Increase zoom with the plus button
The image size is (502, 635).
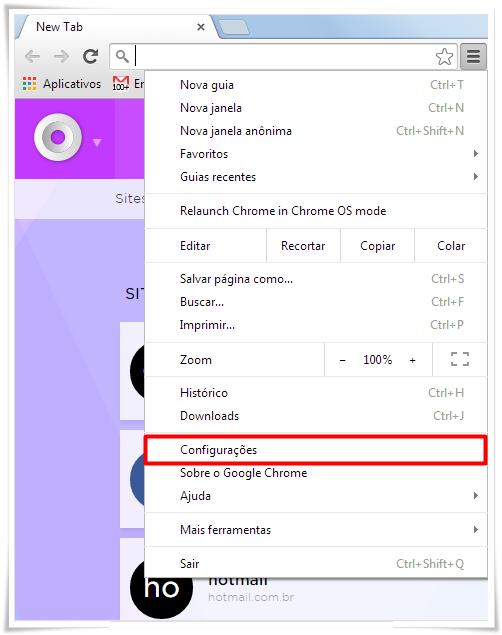point(413,360)
